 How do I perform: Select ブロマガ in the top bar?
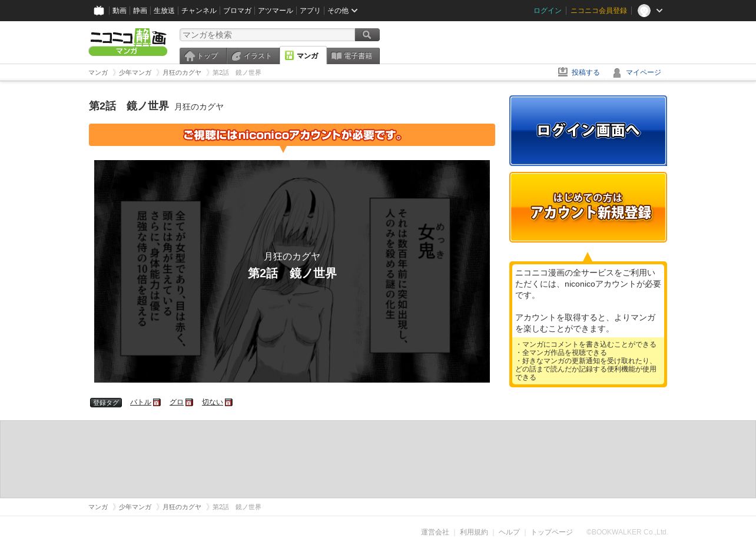[x=237, y=11]
